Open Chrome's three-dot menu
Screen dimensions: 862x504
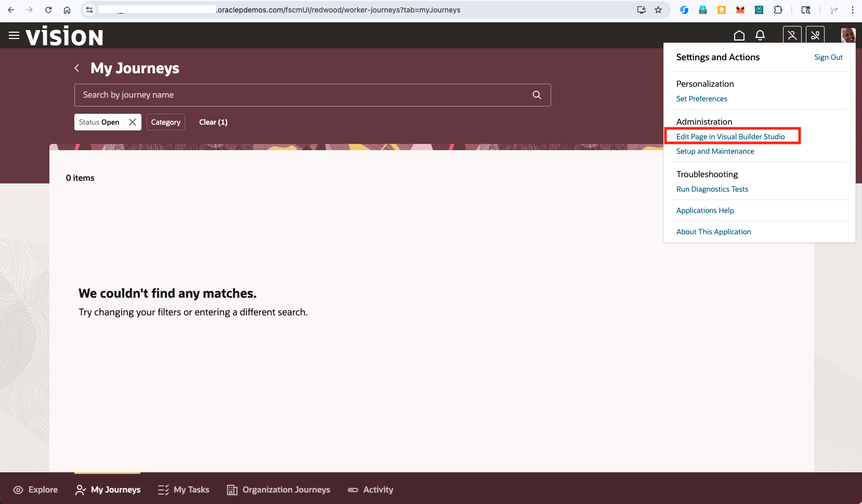click(x=852, y=9)
